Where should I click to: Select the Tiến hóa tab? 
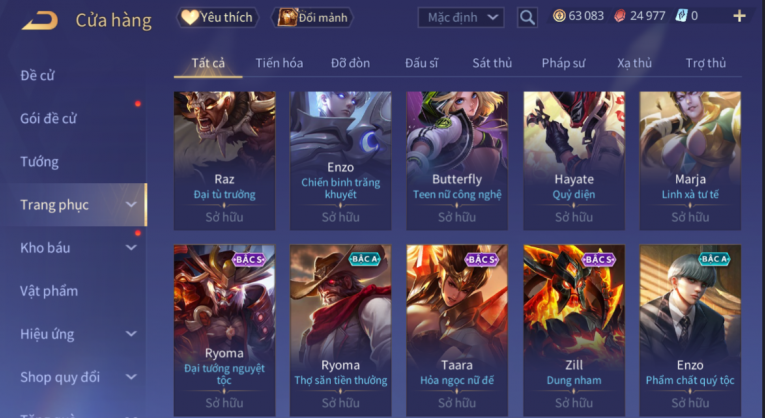tap(279, 63)
